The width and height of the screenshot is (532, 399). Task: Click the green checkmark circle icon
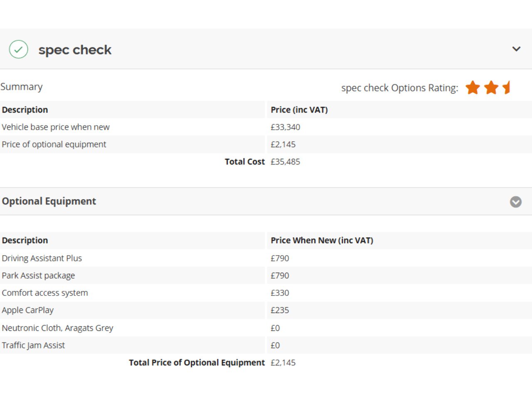click(x=18, y=49)
